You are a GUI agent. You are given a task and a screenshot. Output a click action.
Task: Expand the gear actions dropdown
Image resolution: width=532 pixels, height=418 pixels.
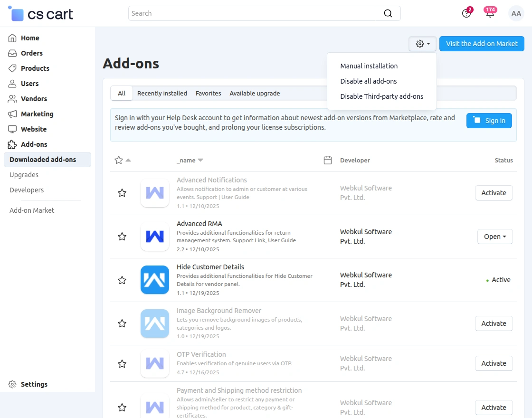(422, 44)
